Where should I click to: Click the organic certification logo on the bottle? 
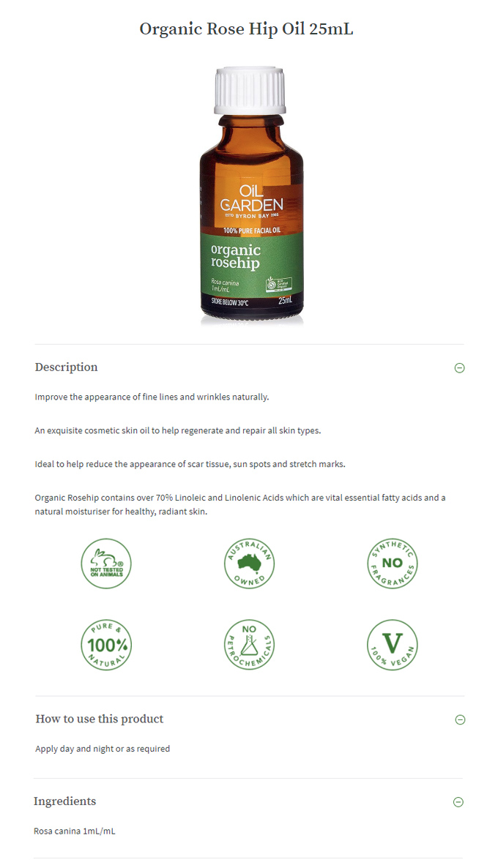pos(280,284)
